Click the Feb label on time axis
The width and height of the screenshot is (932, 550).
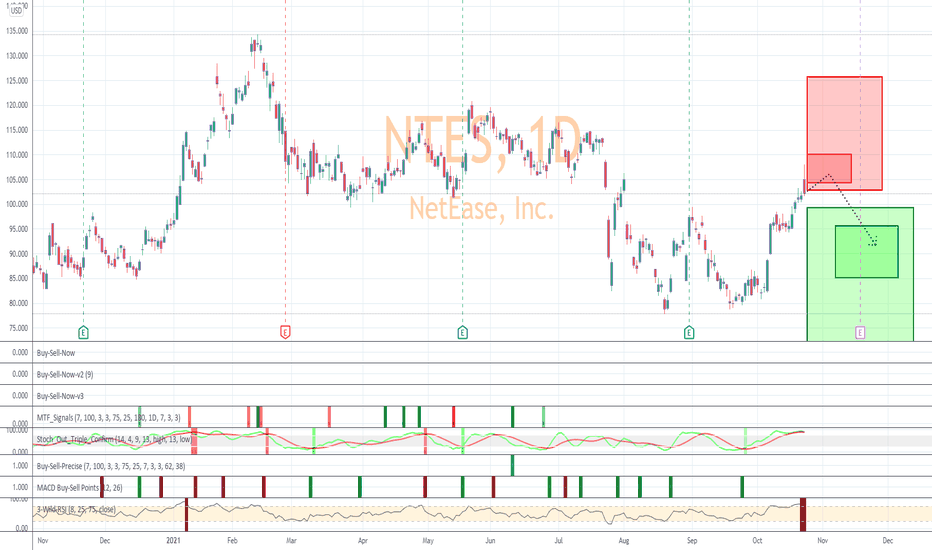[x=232, y=540]
